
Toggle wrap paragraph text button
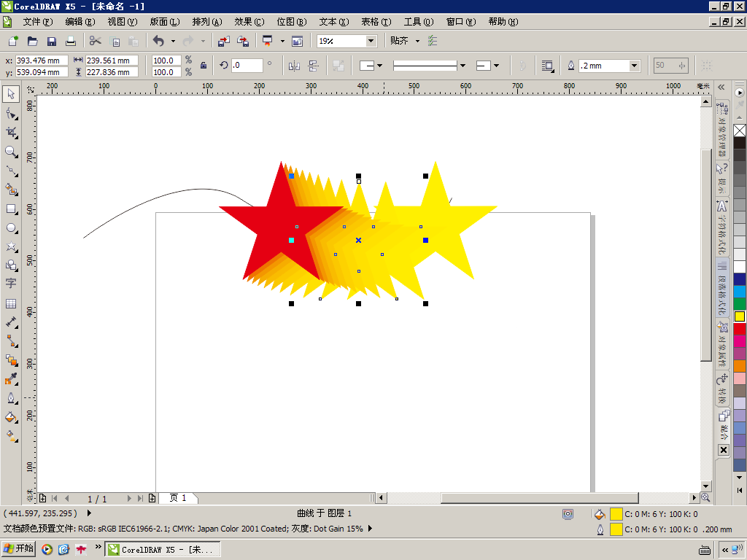547,66
